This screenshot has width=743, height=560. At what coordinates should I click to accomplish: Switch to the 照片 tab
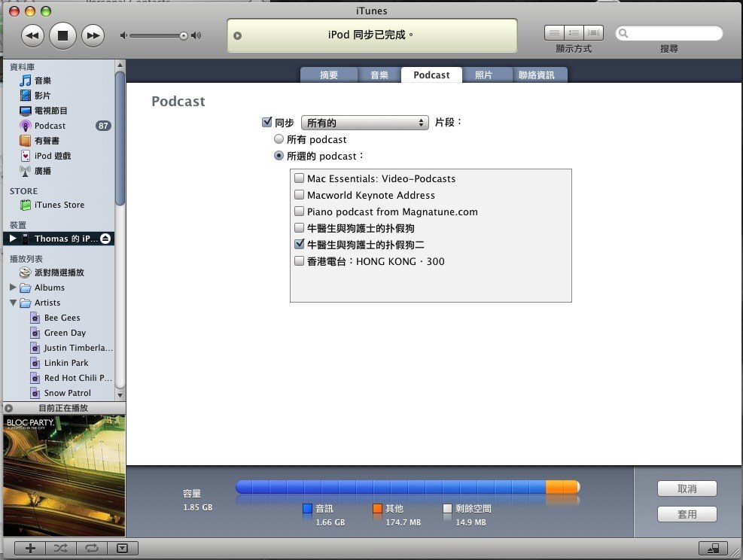[x=484, y=75]
